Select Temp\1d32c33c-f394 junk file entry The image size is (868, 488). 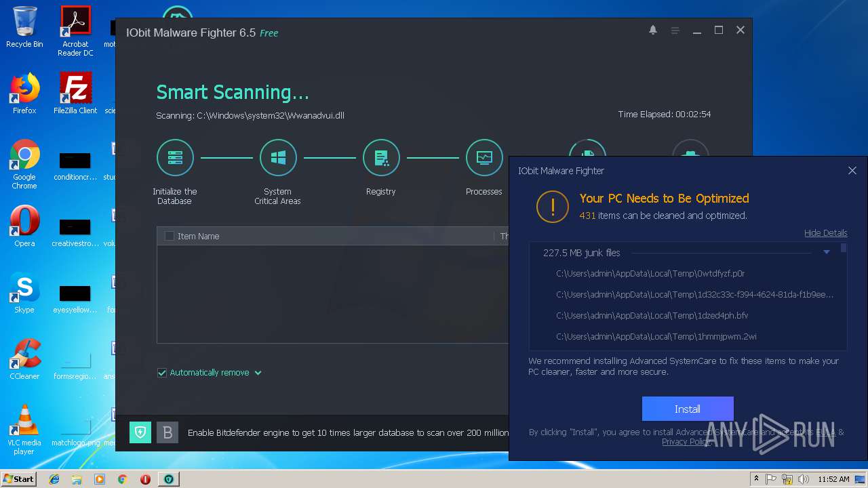695,295
